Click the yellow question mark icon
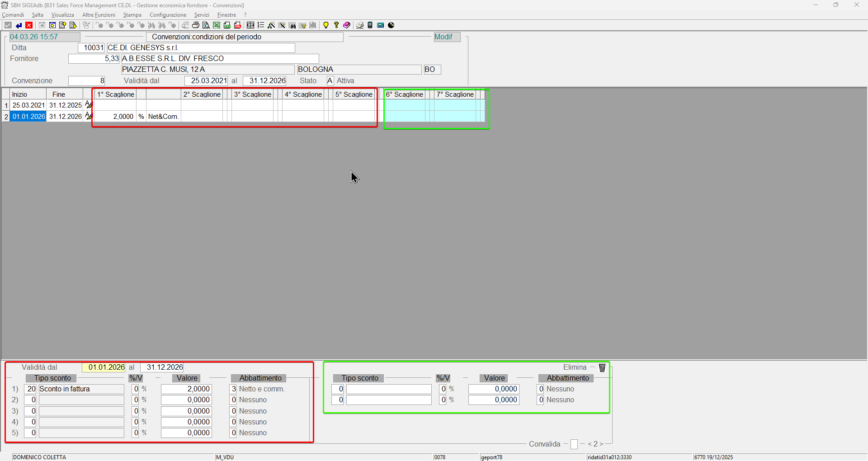Screen dimensions: 868x461 pos(336,25)
